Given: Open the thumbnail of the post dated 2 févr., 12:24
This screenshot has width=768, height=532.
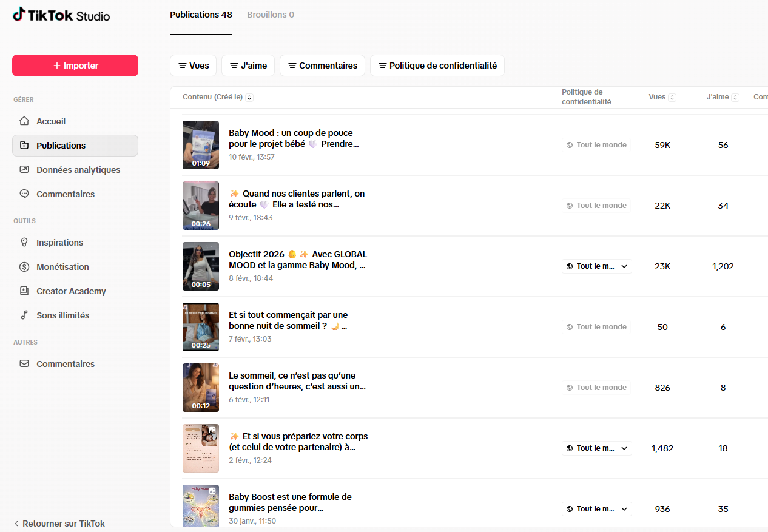Looking at the screenshot, I should (201, 448).
